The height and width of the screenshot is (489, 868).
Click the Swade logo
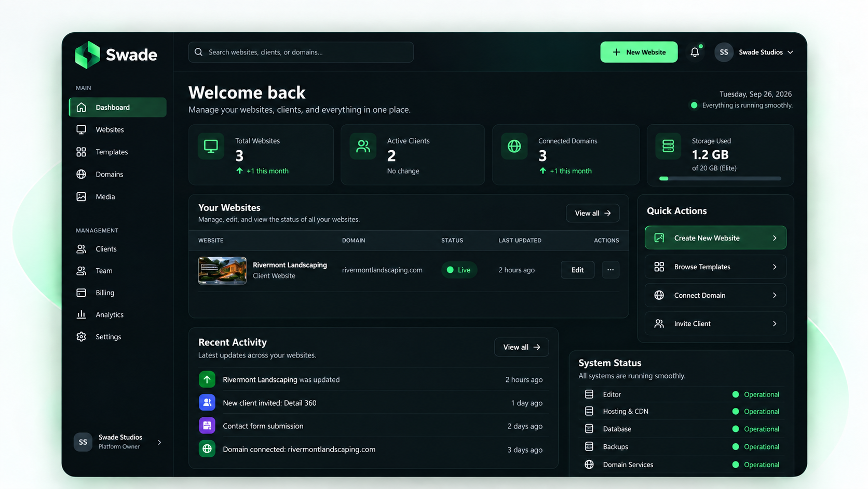pos(116,55)
